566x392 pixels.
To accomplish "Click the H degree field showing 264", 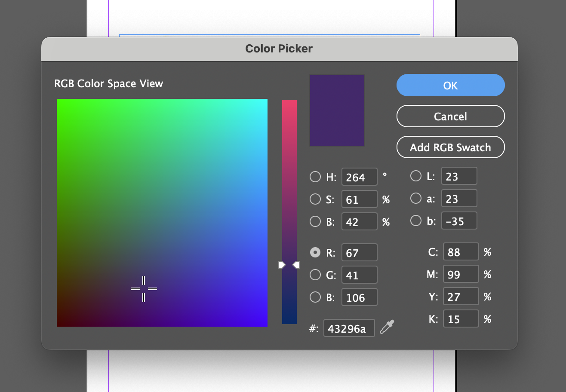I will [x=359, y=177].
